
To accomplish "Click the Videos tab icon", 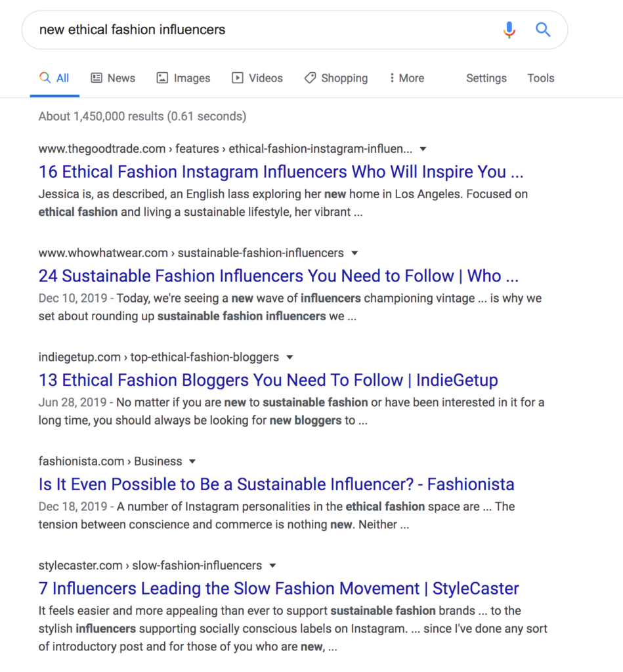I will pos(238,77).
